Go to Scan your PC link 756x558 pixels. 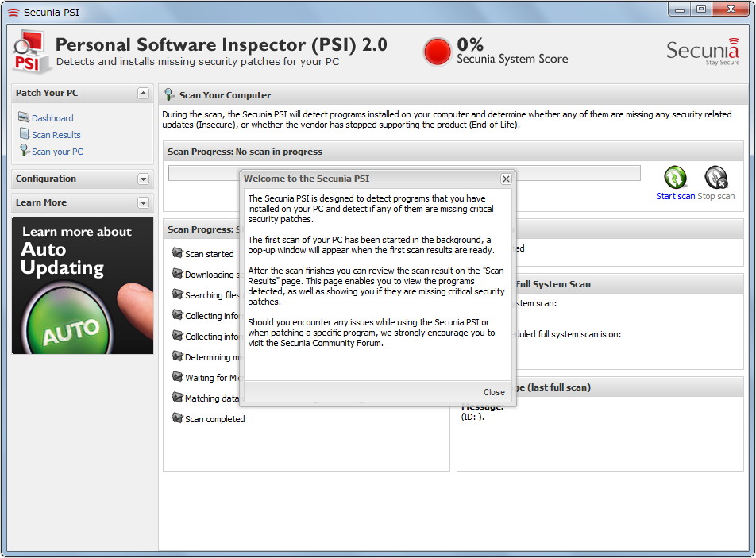57,152
